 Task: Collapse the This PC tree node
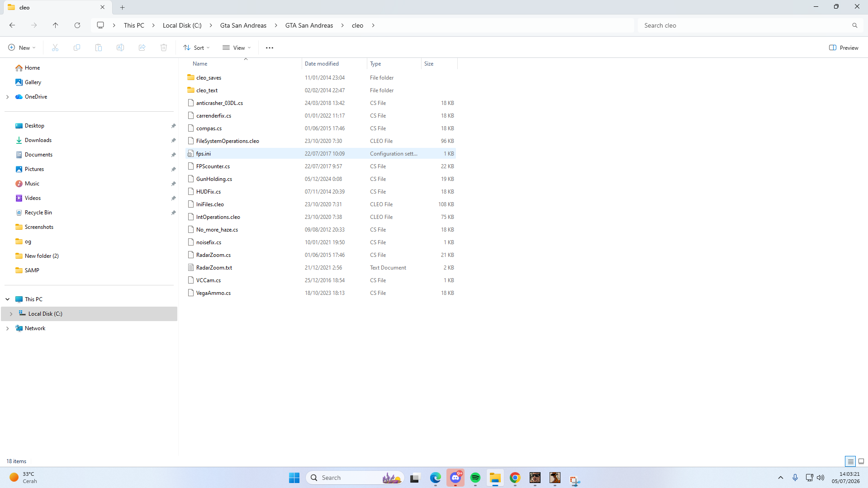[7, 299]
